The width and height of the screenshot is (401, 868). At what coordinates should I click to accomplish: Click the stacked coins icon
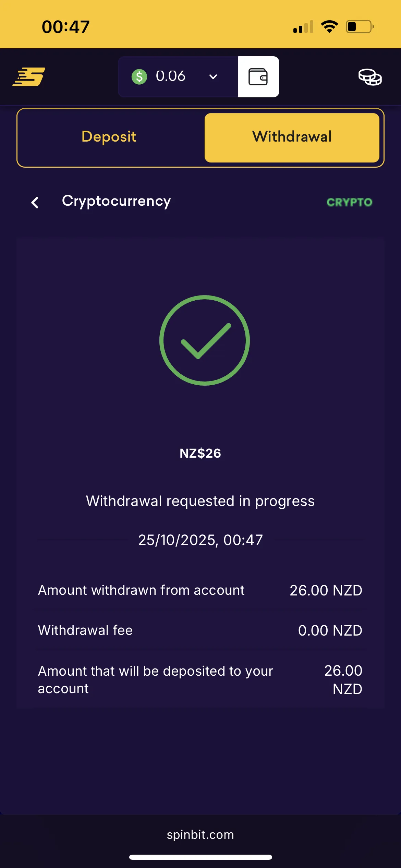point(370,77)
